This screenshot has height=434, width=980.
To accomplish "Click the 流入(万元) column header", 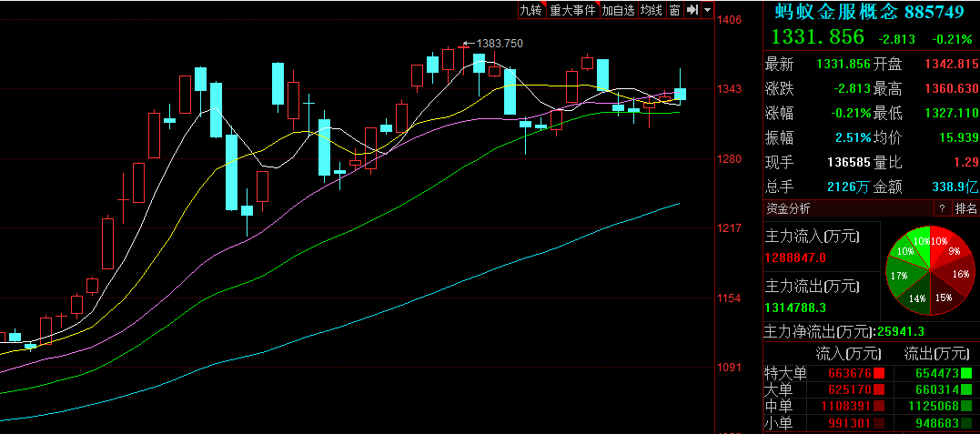I will click(x=847, y=355).
